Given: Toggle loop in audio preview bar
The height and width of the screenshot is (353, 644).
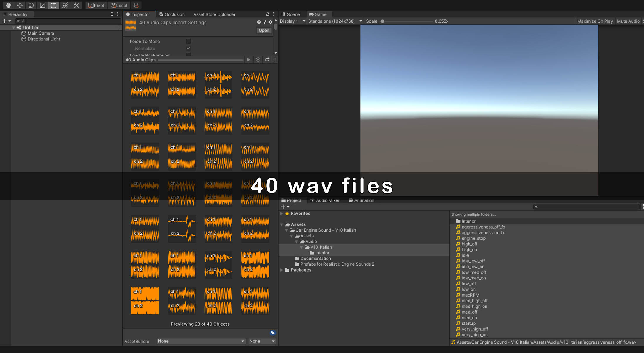Looking at the screenshot, I should (267, 60).
